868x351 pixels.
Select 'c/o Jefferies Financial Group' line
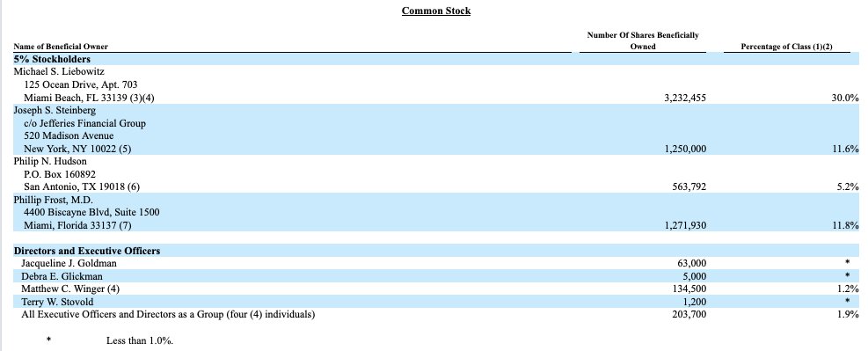(84, 123)
